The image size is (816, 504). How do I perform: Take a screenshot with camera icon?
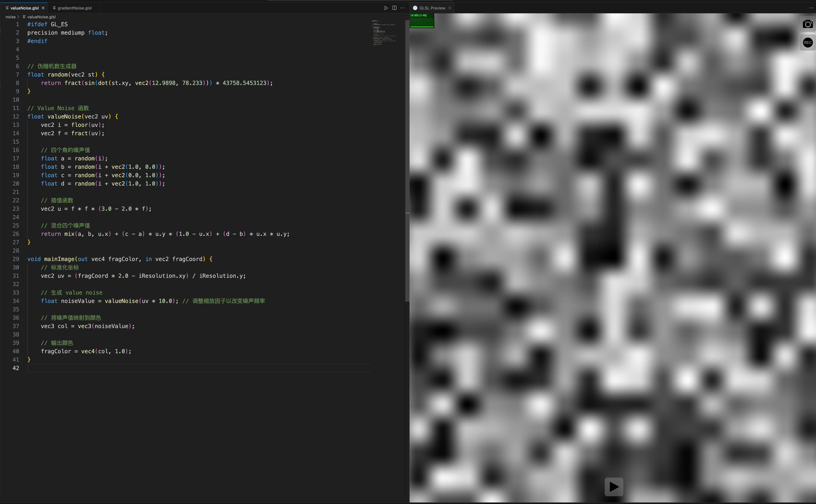(807, 24)
